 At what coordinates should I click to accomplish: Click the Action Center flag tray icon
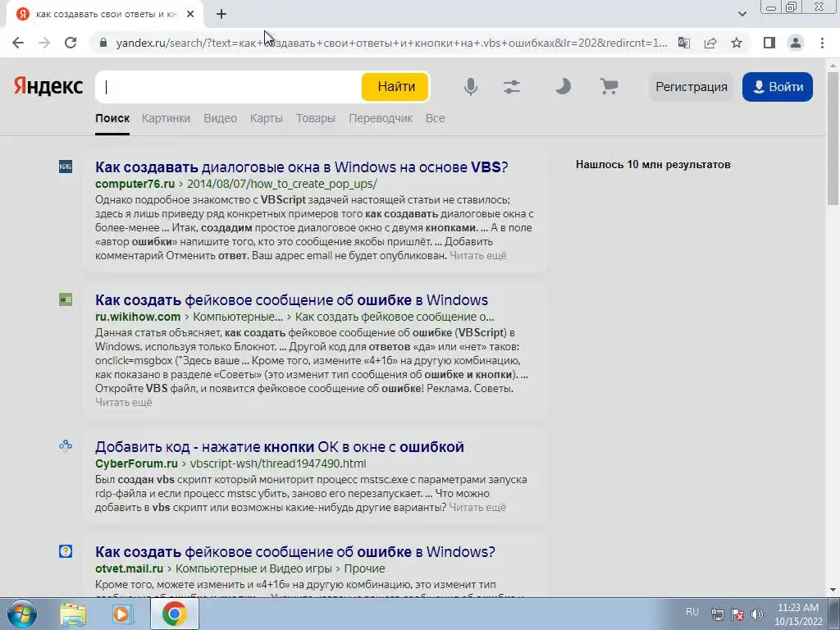click(737, 614)
